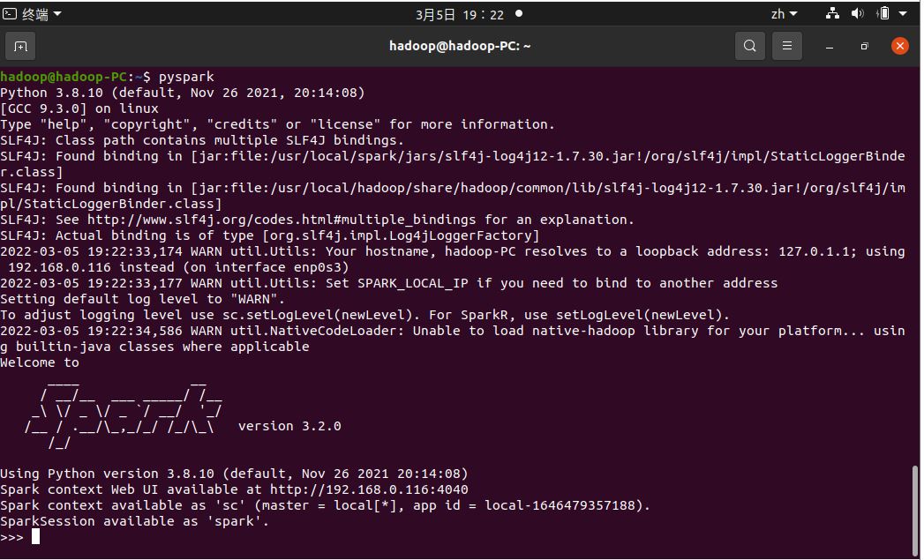Open the slf4j.org multiple_bindings link
This screenshot has height=560, width=924.
(282, 220)
